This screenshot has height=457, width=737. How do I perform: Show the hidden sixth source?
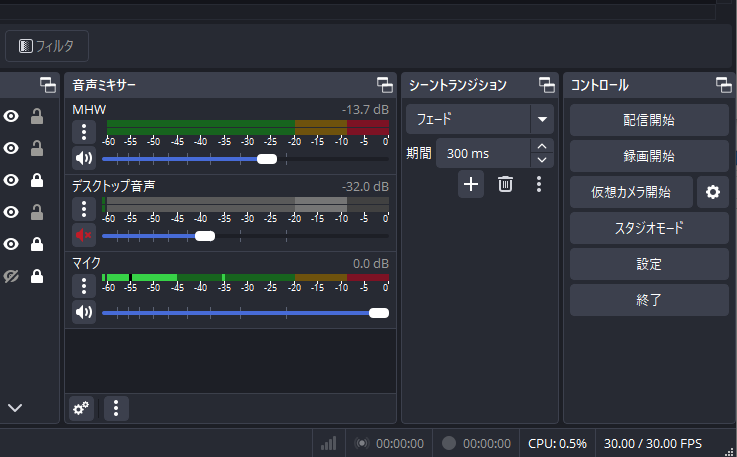click(x=11, y=276)
